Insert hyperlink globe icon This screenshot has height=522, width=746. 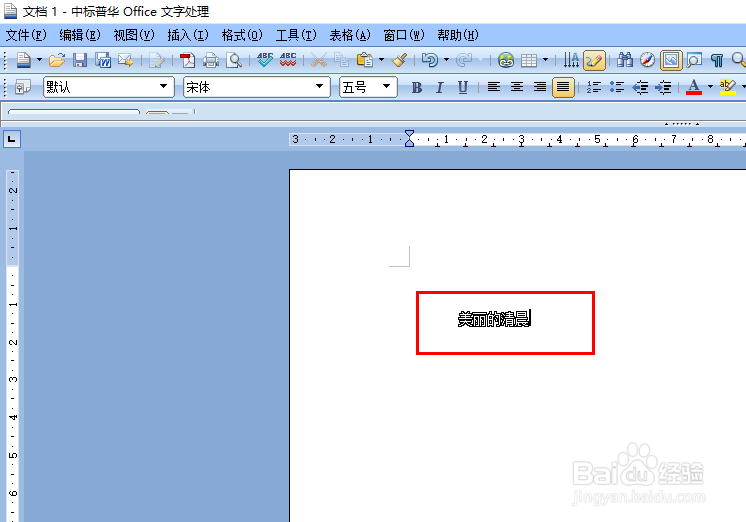506,60
